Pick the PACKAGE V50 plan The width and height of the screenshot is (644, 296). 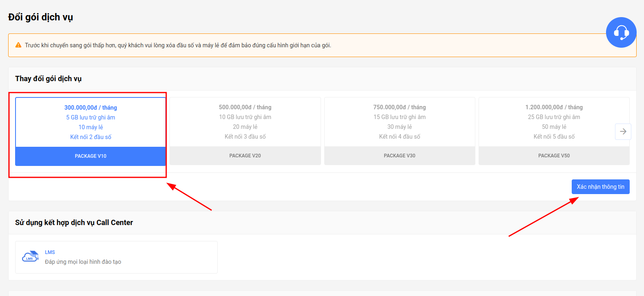coord(554,131)
